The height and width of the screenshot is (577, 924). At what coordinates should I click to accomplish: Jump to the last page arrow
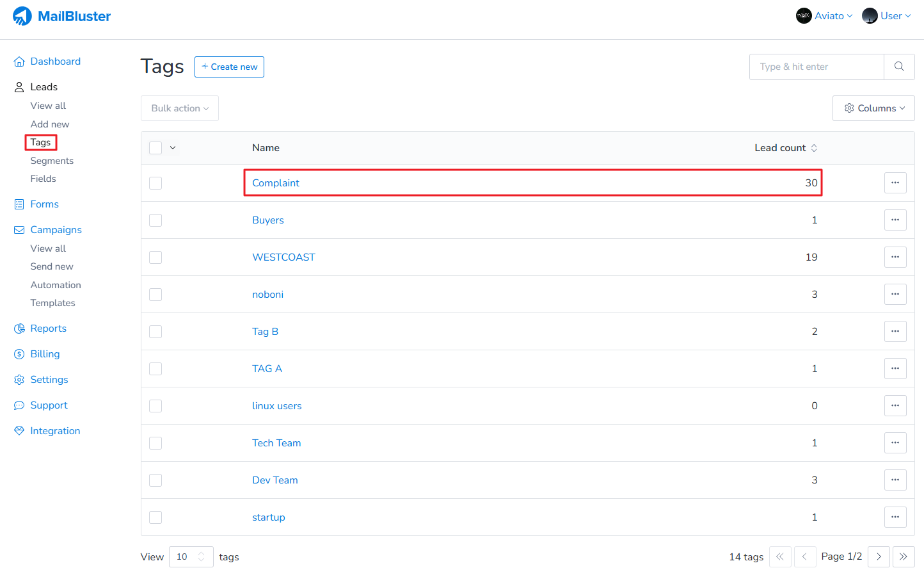click(903, 557)
